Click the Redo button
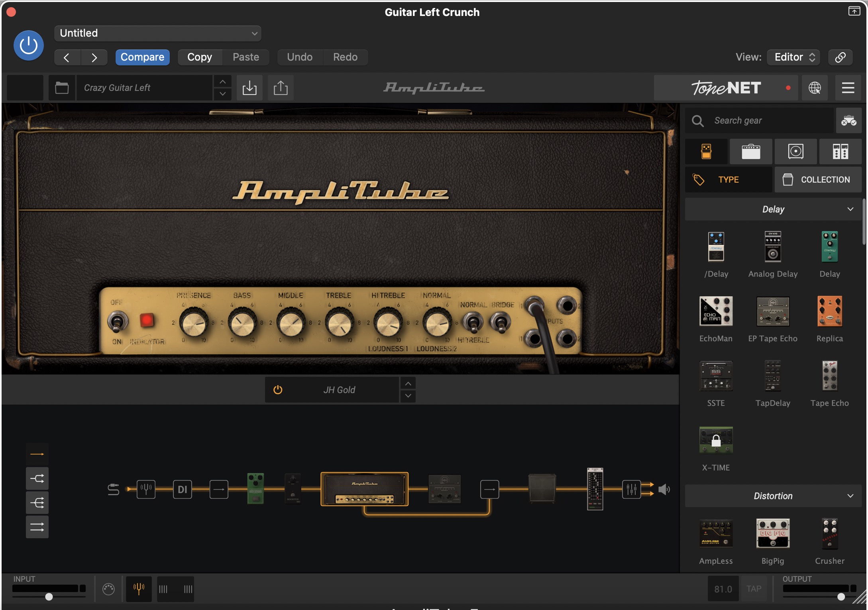This screenshot has width=868, height=610. coord(345,57)
